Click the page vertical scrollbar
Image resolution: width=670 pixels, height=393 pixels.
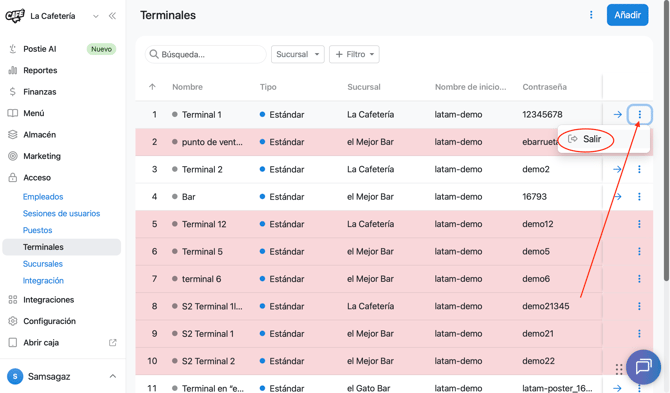tap(666, 141)
